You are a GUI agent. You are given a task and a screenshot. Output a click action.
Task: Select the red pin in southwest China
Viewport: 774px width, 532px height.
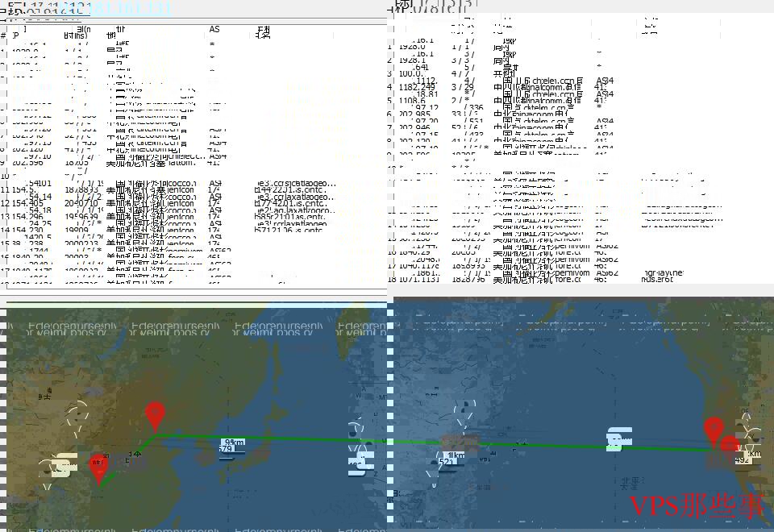pyautogui.click(x=98, y=467)
